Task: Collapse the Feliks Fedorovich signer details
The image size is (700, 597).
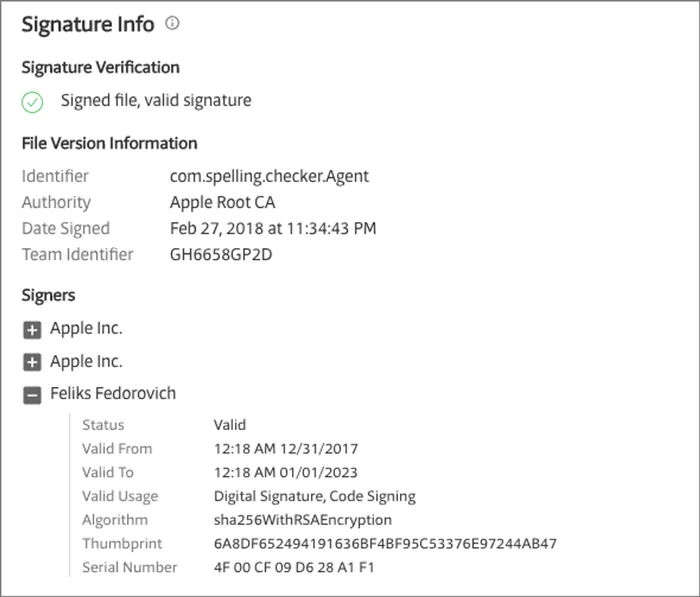Action: pos(32,395)
